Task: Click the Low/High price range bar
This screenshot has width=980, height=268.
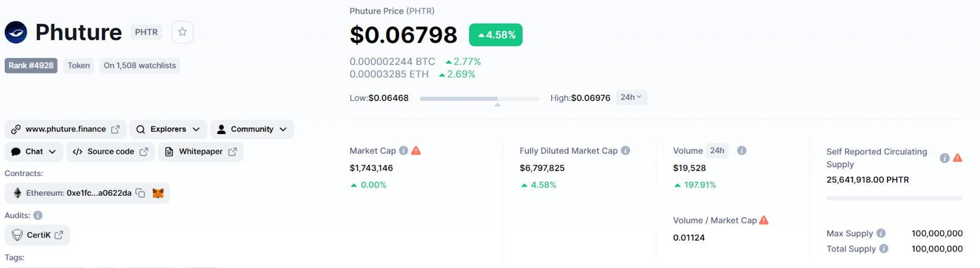Action: pyautogui.click(x=479, y=99)
